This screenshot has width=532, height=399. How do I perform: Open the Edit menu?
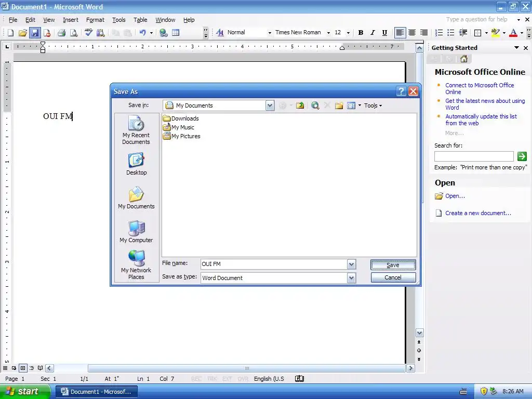point(30,20)
